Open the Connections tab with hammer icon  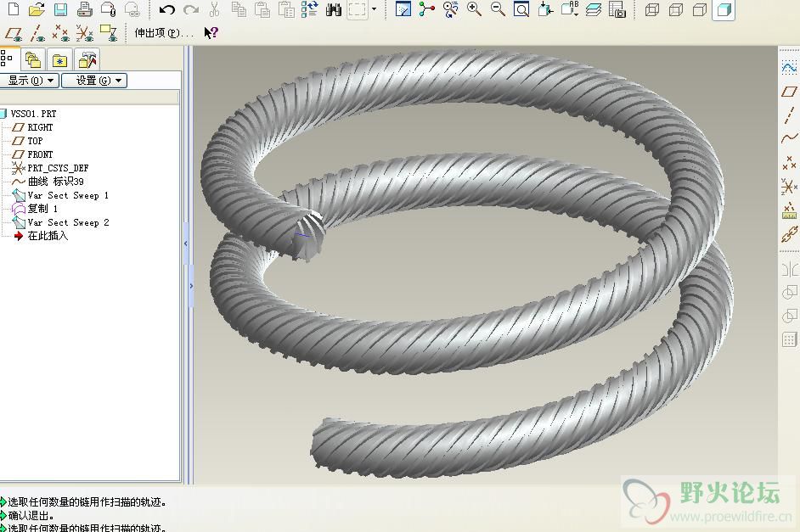click(87, 60)
